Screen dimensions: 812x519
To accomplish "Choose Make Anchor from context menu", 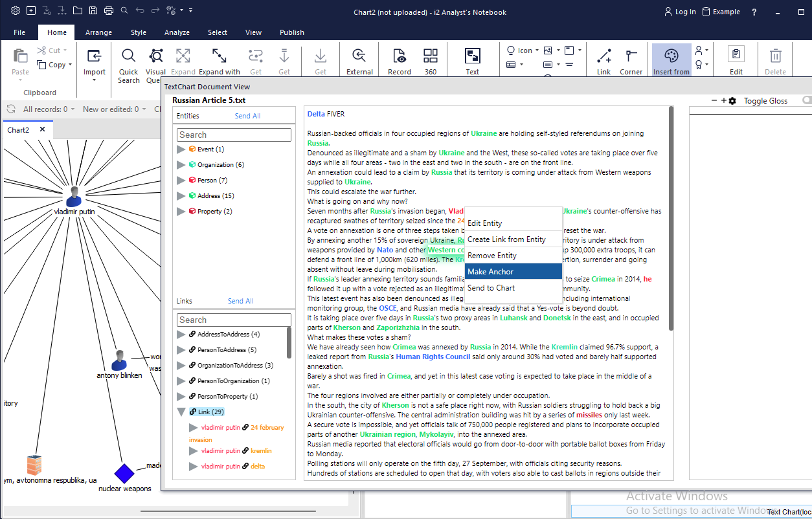I will pyautogui.click(x=513, y=272).
